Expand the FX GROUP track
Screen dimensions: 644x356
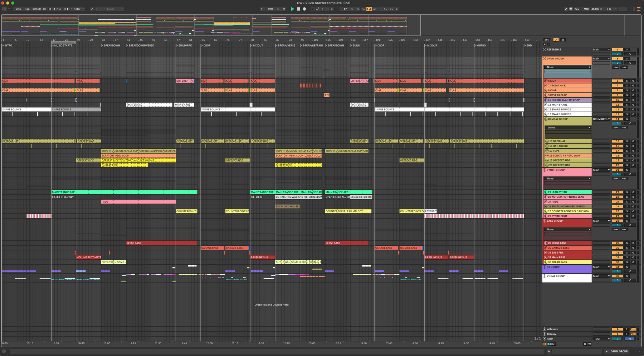pyautogui.click(x=545, y=267)
